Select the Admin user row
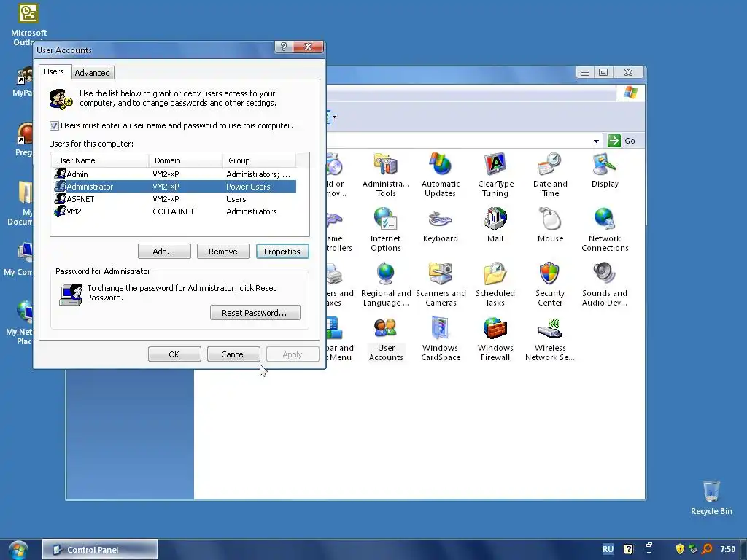The width and height of the screenshot is (747, 560). (175, 174)
